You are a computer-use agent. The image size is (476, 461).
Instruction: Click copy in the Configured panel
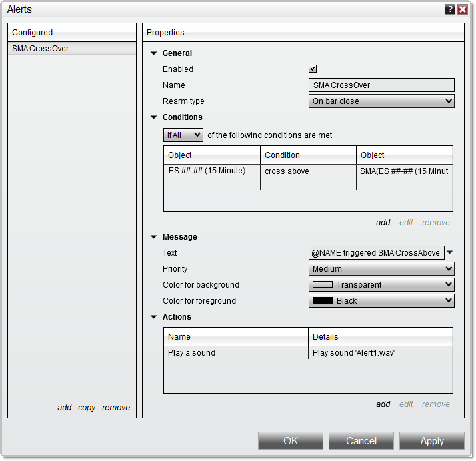(x=87, y=408)
